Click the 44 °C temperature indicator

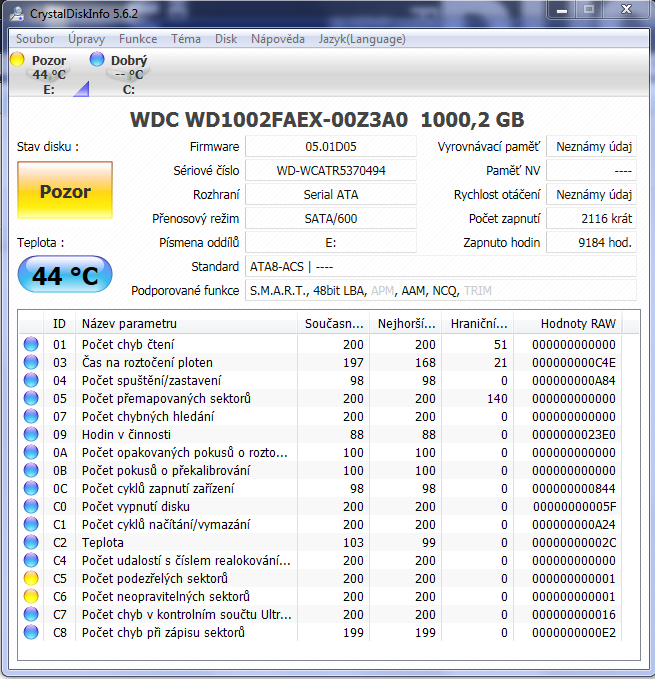pos(65,274)
